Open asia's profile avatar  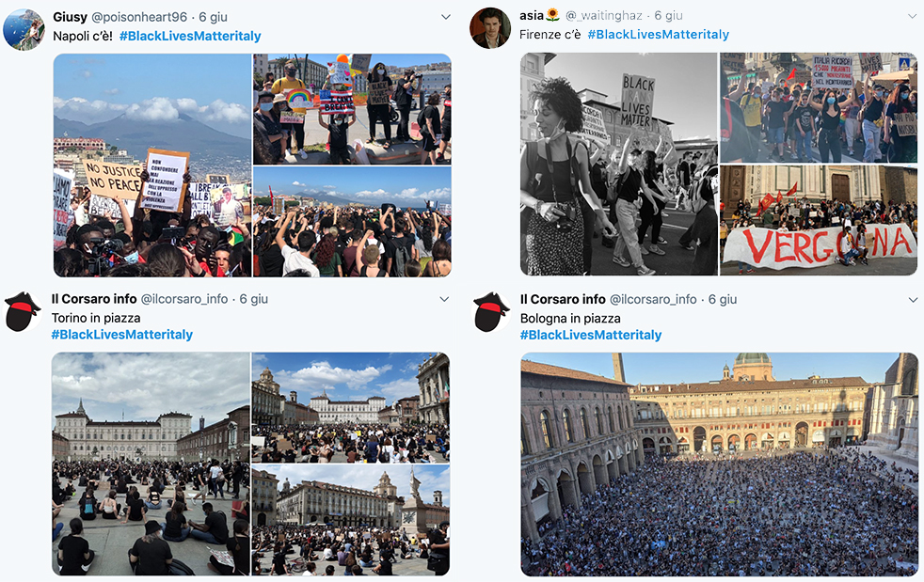click(x=490, y=27)
